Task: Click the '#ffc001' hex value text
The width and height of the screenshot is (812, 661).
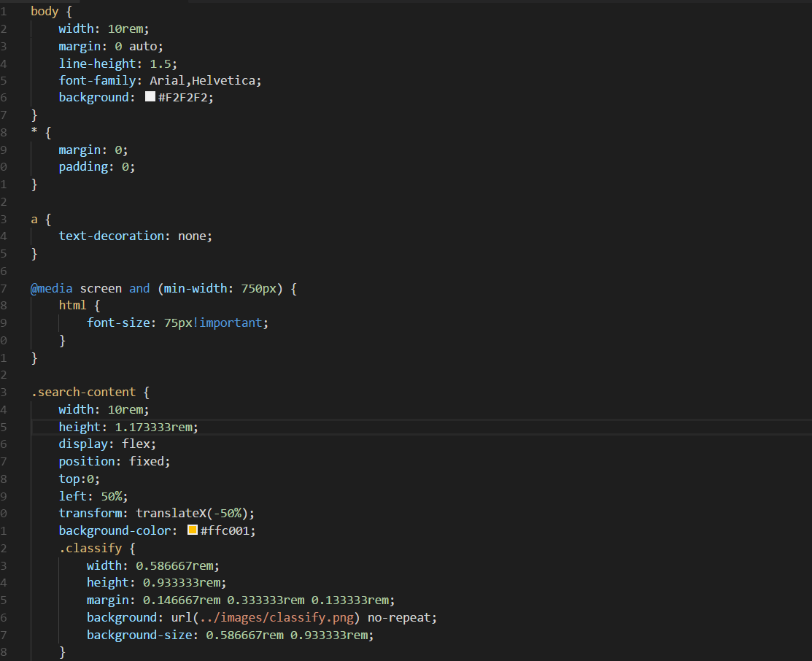Action: [225, 531]
